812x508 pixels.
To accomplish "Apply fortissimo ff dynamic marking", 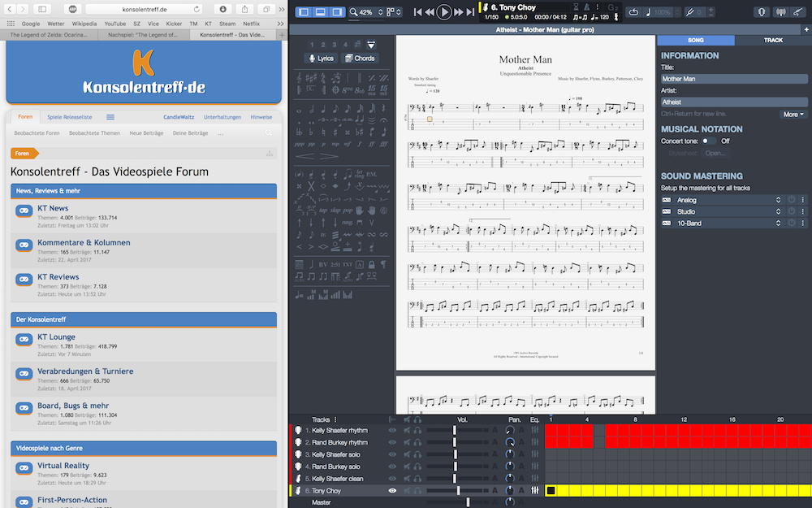I will [x=371, y=144].
